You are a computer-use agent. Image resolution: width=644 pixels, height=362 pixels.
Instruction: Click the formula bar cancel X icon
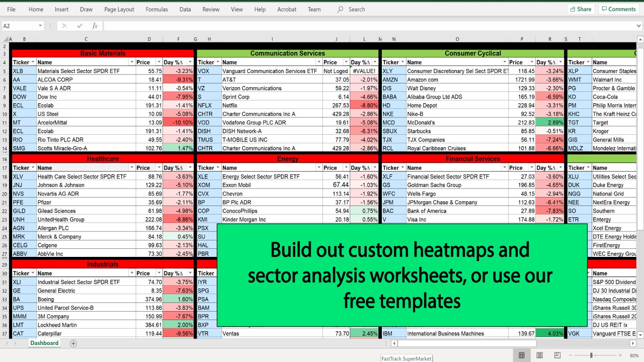click(65, 26)
